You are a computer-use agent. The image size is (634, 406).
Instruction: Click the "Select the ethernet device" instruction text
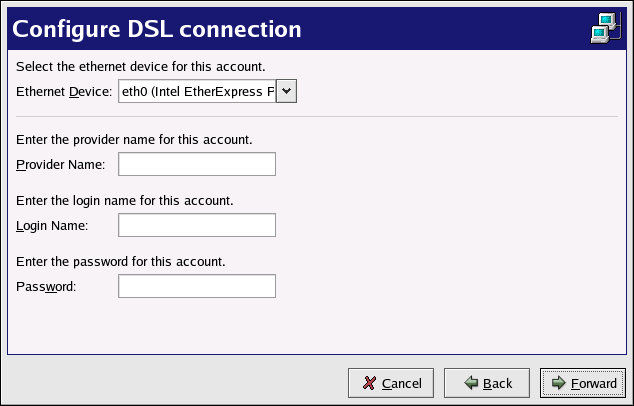coord(140,67)
